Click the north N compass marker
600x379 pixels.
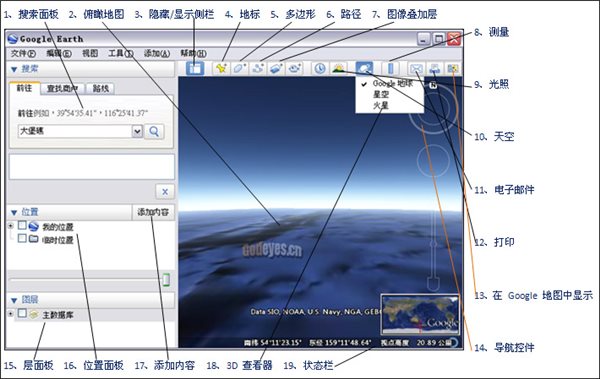point(433,85)
